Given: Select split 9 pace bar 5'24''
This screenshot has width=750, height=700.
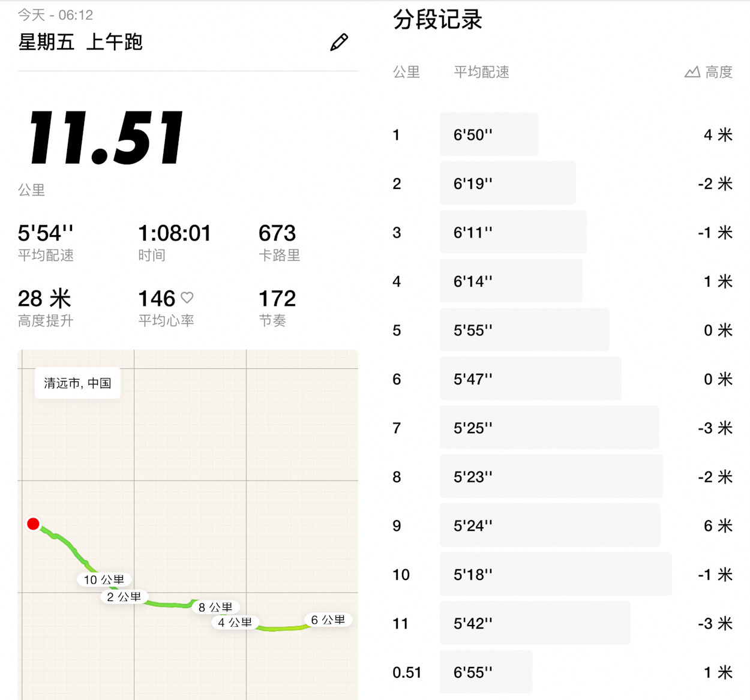Looking at the screenshot, I should tap(550, 525).
